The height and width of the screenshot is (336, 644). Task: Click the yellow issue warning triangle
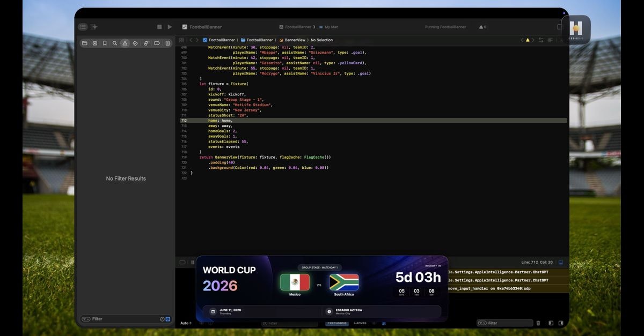tap(528, 40)
